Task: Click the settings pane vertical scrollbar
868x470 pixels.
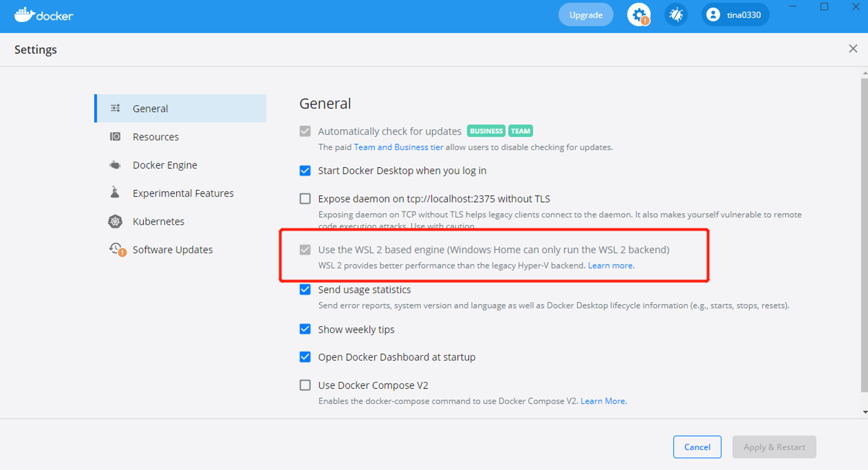Action: coord(865,235)
